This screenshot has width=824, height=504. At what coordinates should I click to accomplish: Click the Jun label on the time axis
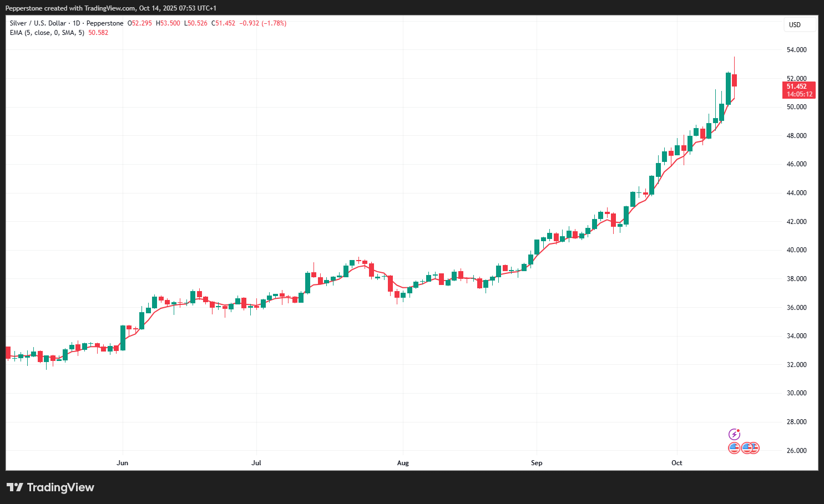click(x=123, y=462)
